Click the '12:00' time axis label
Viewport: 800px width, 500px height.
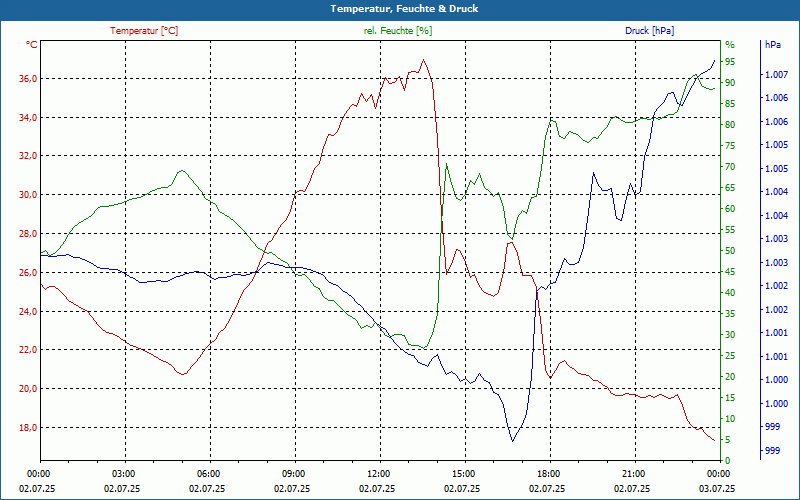pos(380,474)
